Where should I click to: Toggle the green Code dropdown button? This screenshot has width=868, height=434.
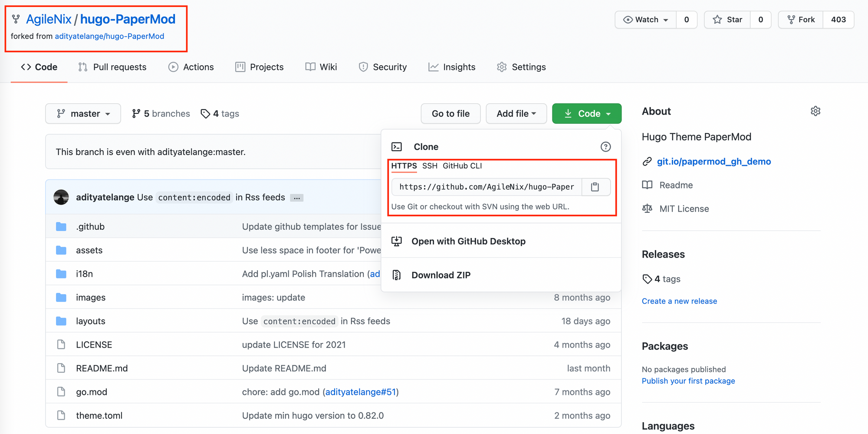pos(587,114)
